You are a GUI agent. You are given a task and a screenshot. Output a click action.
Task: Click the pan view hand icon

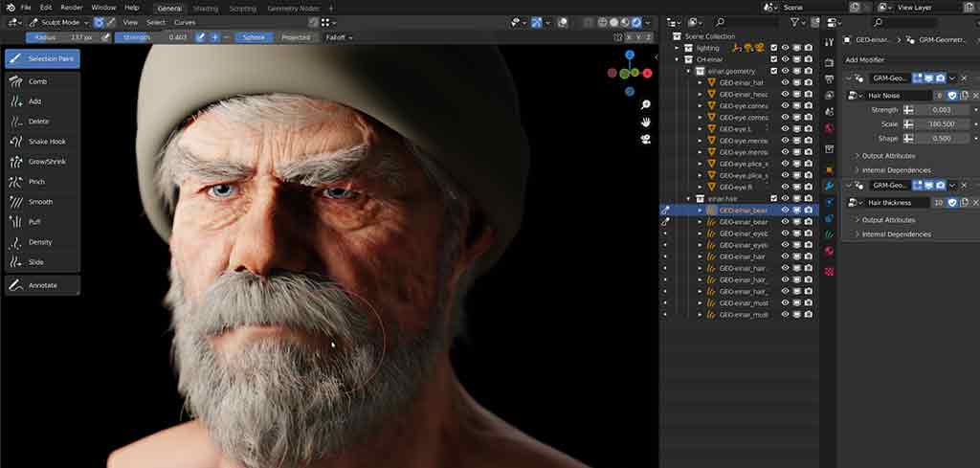pos(646,122)
